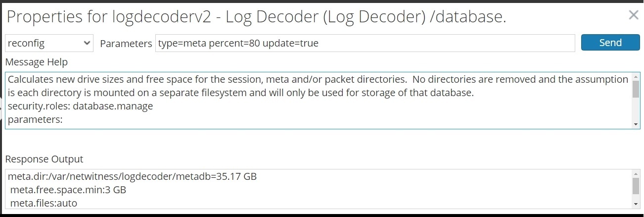Click the Parameters label
Screen dimensions: 644x217
[126, 44]
